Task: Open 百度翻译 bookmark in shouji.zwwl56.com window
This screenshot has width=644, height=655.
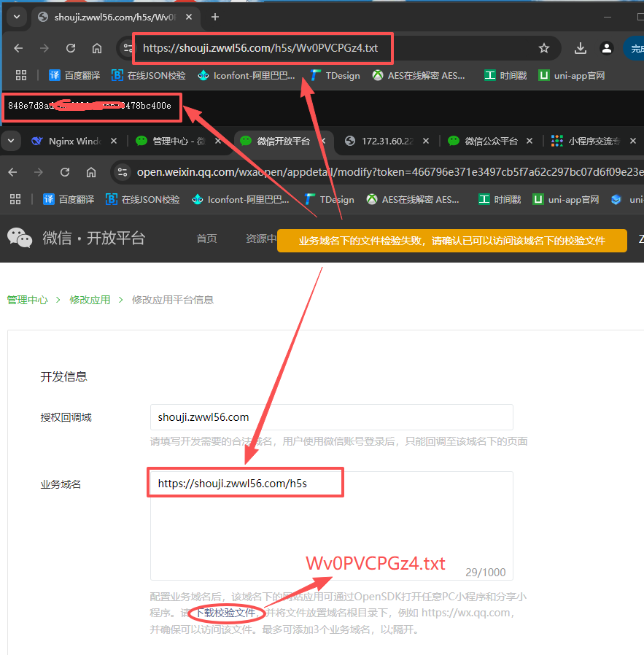Action: click(x=74, y=76)
